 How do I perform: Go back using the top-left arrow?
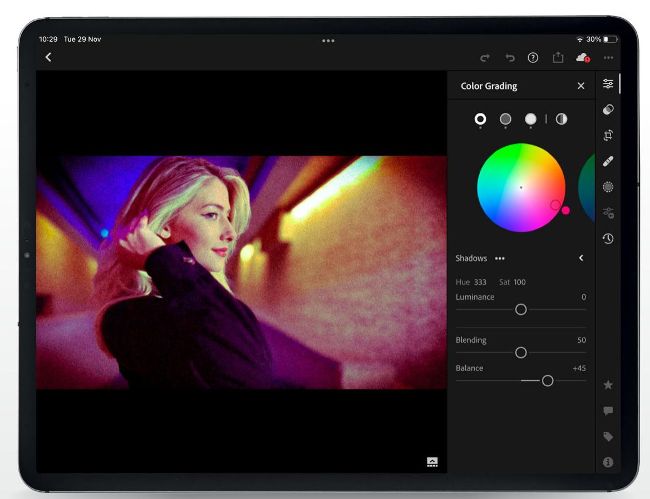pyautogui.click(x=48, y=57)
